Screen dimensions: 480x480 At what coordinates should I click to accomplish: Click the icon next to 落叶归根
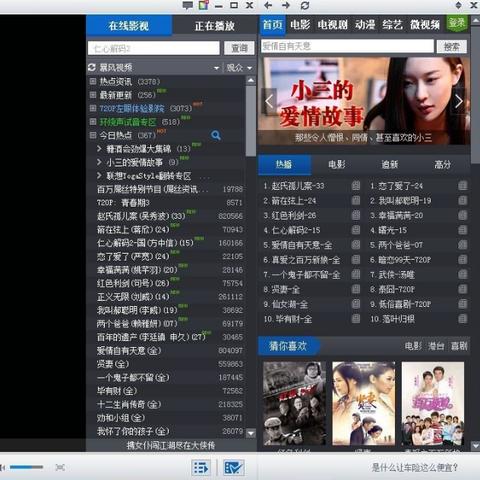463,319
